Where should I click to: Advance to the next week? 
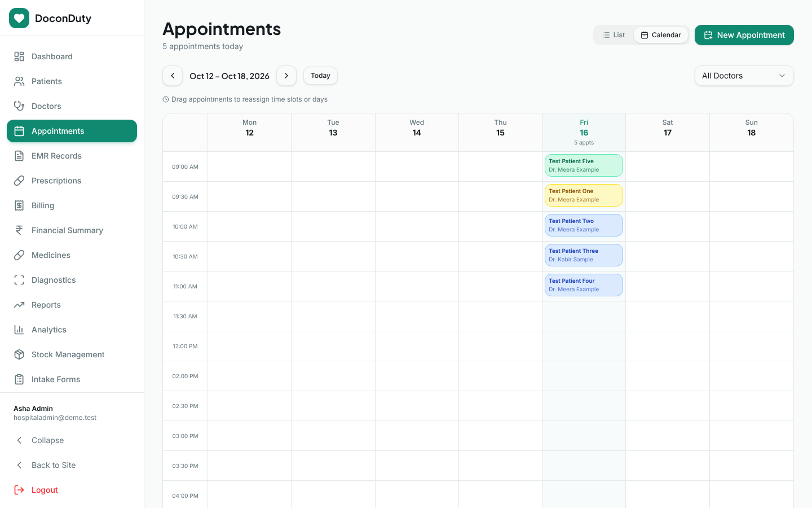click(x=286, y=76)
